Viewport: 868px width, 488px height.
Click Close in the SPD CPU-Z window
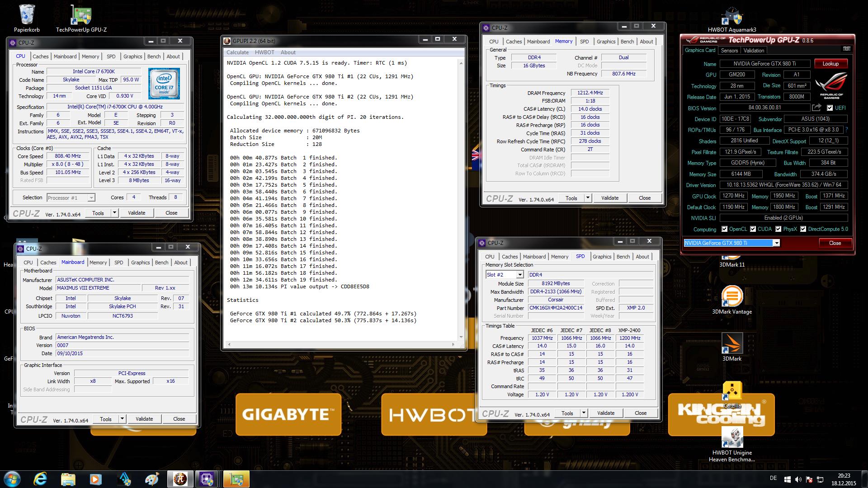pyautogui.click(x=641, y=413)
